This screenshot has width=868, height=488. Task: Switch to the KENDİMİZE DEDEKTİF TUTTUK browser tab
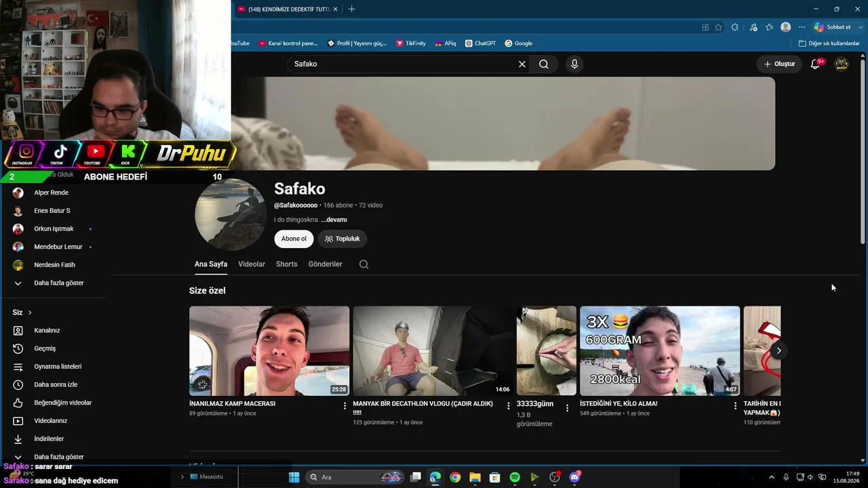coord(288,9)
